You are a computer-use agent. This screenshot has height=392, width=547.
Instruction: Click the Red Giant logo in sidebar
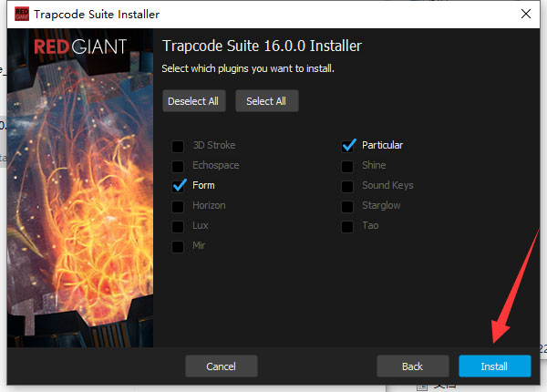tap(79, 47)
